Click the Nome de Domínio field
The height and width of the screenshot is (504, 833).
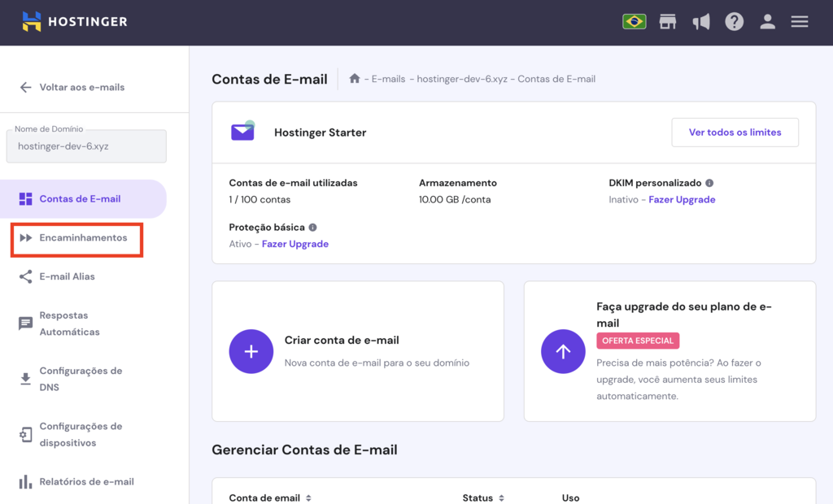click(x=86, y=146)
